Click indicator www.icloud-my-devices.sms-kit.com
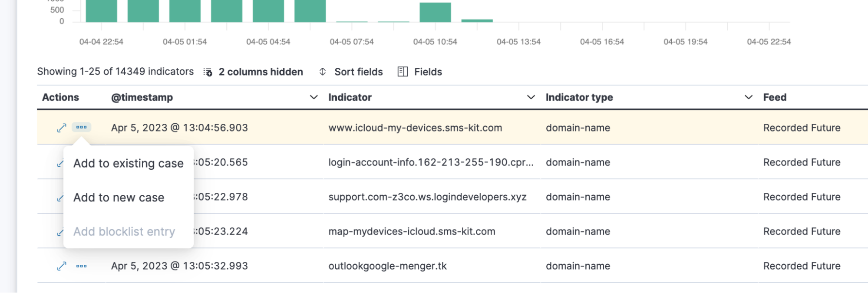868x293 pixels. 415,128
